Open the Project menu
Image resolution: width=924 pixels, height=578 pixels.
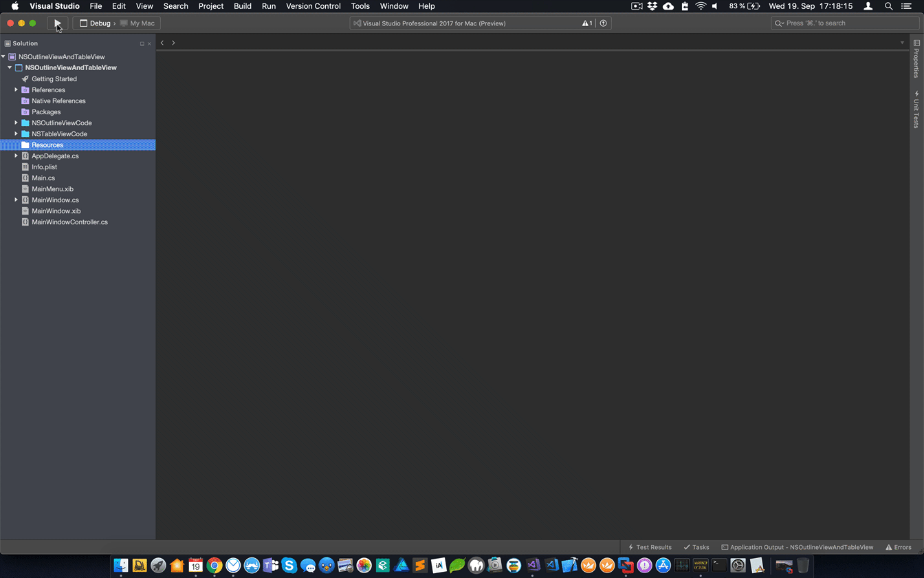click(211, 6)
